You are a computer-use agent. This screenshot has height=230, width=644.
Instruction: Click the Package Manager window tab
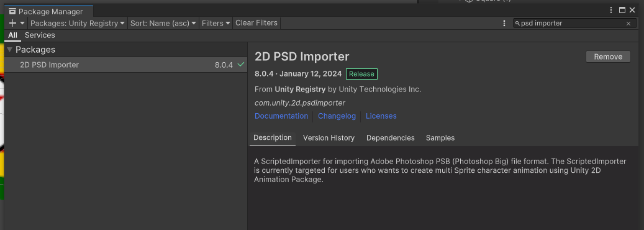tap(49, 12)
